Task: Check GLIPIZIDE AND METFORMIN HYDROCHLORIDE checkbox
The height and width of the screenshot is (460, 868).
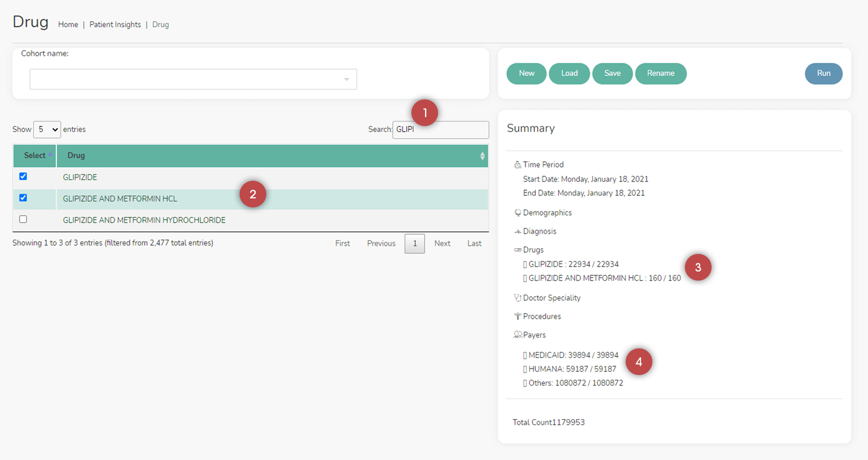Action: tap(23, 219)
